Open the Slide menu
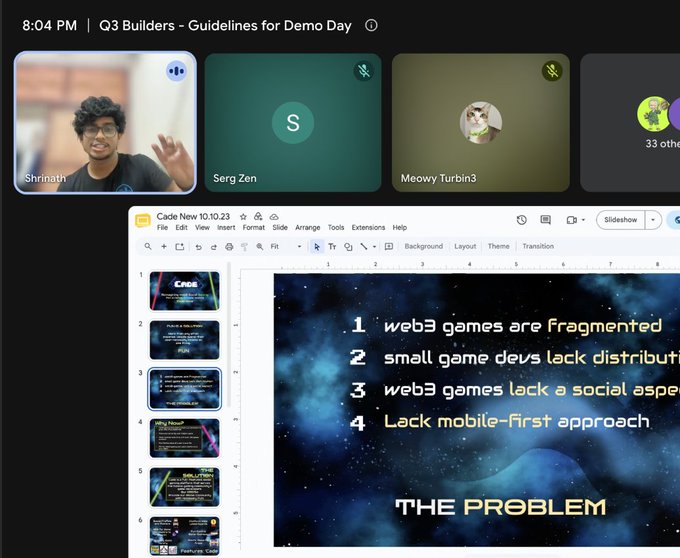 (x=280, y=228)
